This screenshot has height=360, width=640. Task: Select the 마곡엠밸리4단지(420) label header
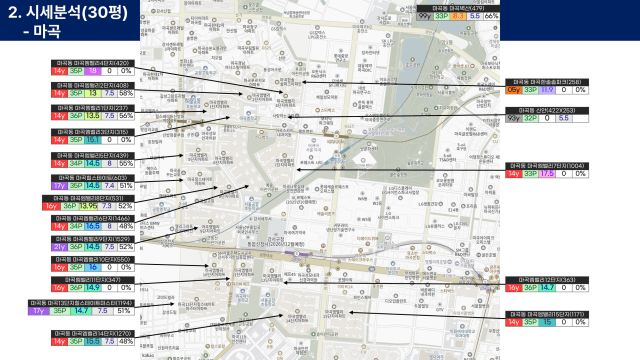click(93, 63)
